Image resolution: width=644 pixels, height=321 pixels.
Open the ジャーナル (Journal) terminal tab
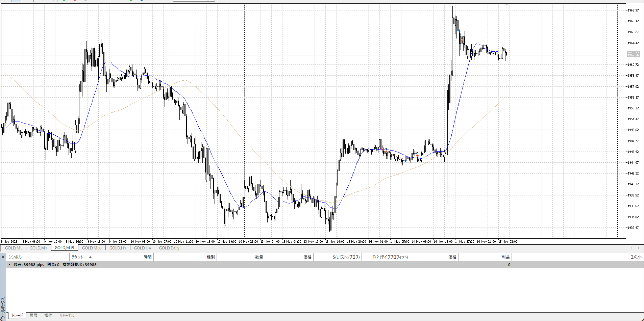point(67,316)
